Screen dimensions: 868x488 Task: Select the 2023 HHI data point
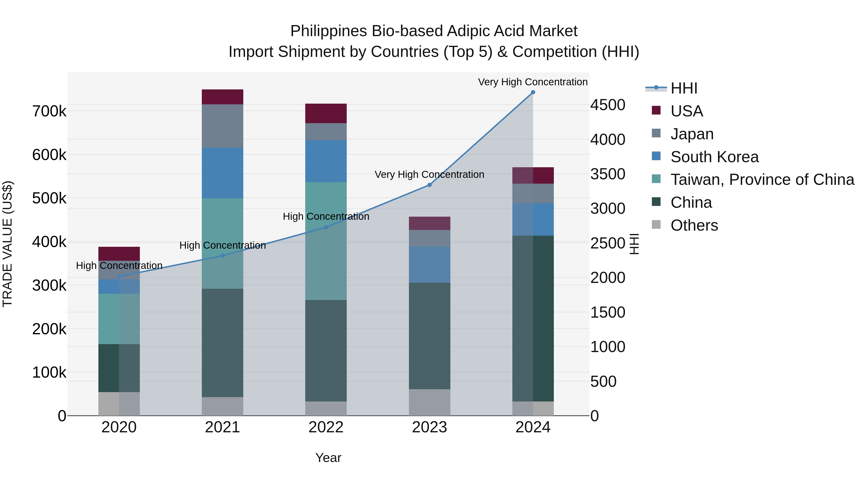(x=430, y=185)
